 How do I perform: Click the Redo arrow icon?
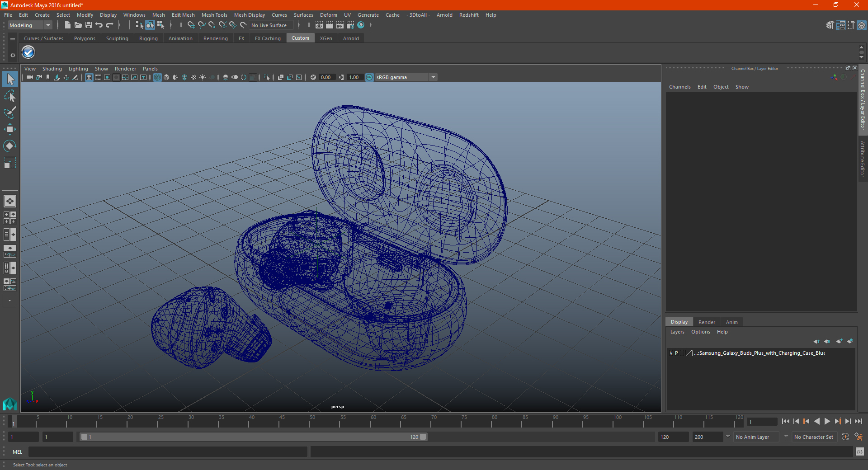click(109, 25)
